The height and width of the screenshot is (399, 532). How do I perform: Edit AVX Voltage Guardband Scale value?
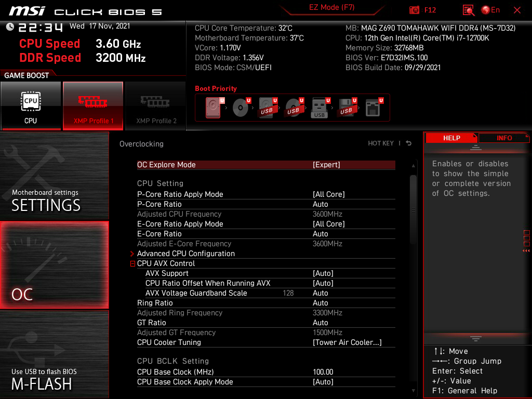click(320, 293)
